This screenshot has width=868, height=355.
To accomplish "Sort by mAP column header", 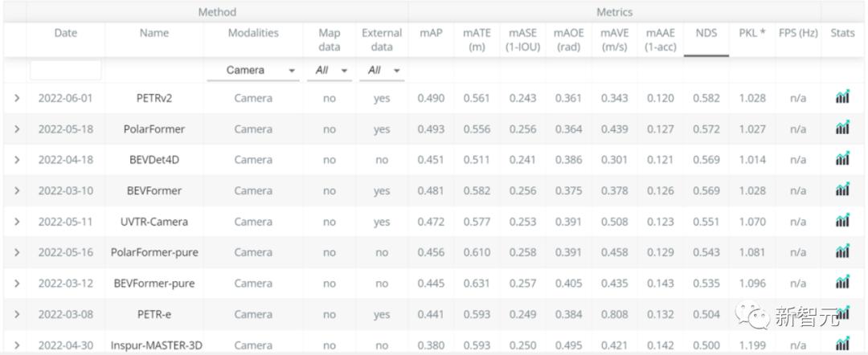I will point(431,33).
